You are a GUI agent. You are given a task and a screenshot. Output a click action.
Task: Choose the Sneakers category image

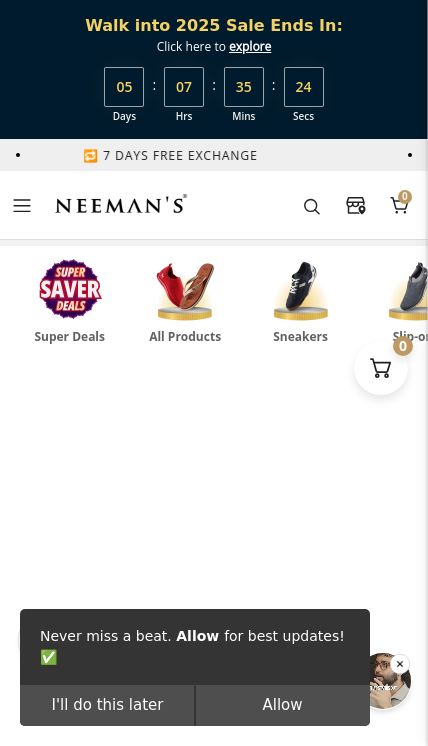pyautogui.click(x=301, y=290)
